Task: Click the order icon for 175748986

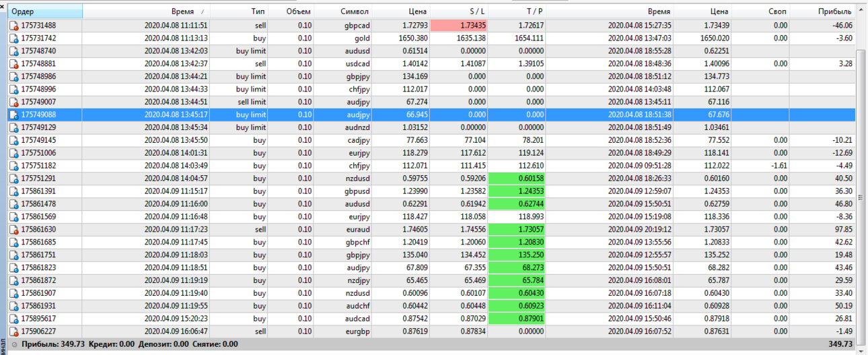Action: click(x=14, y=77)
